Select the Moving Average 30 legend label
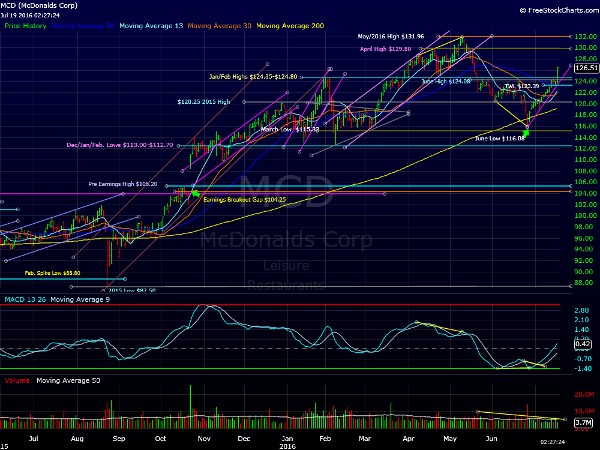 pos(219,26)
